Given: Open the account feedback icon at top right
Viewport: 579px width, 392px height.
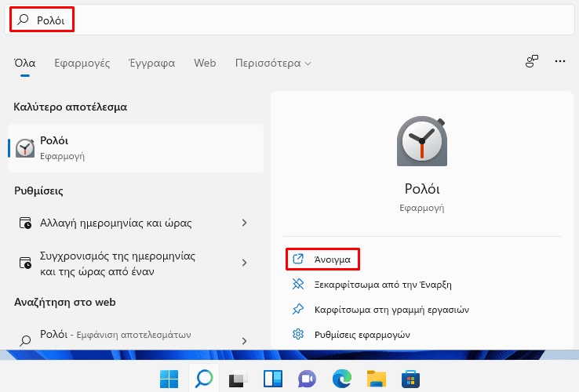Looking at the screenshot, I should point(532,61).
